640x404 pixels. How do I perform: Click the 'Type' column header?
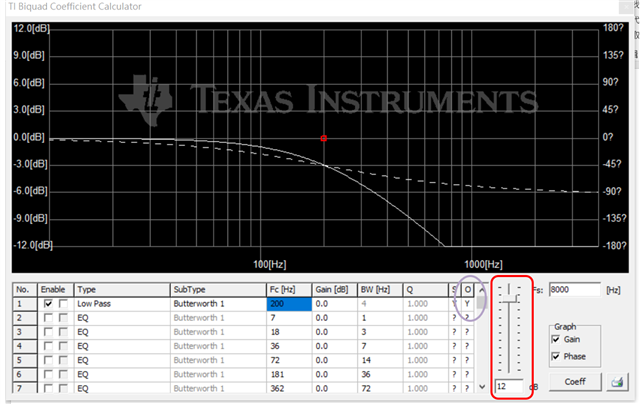point(122,290)
